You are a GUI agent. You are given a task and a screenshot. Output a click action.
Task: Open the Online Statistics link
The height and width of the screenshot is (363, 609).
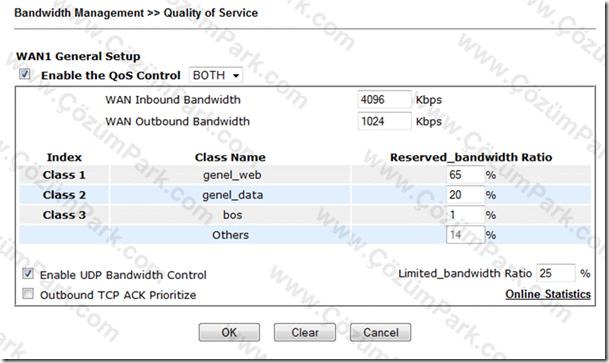(548, 294)
